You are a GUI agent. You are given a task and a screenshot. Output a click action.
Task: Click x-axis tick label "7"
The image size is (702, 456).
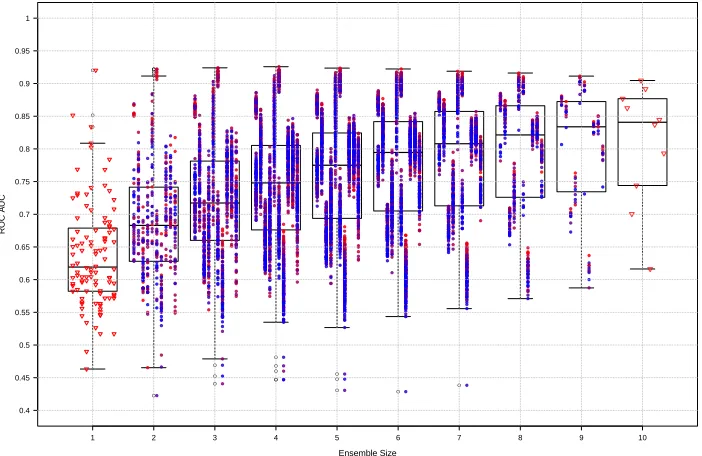pyautogui.click(x=459, y=438)
